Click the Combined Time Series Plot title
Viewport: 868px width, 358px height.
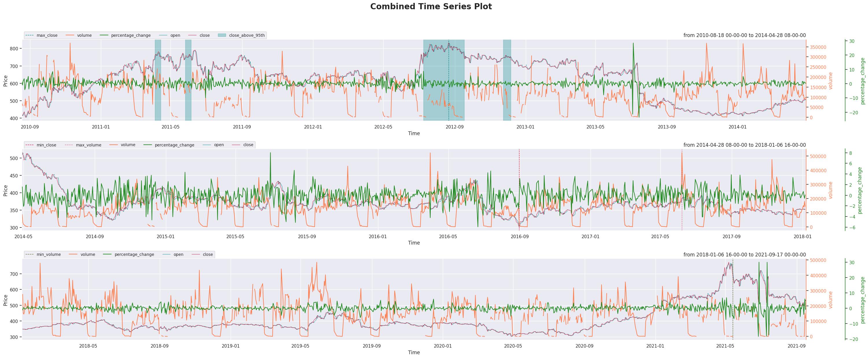(x=431, y=7)
